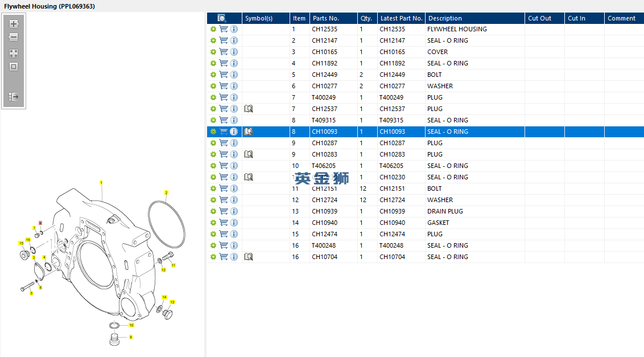Add T409315 seal to cart
Viewport: 644px width, 357px height.
224,120
